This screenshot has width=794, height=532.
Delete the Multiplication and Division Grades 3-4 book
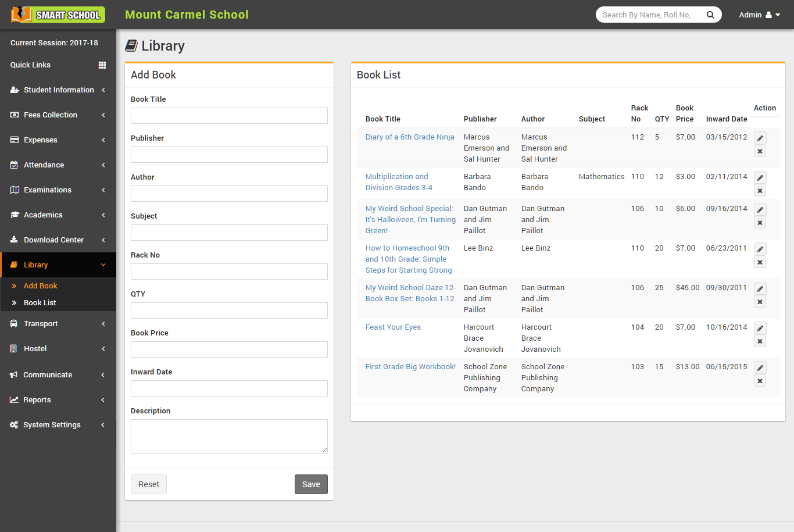(760, 190)
